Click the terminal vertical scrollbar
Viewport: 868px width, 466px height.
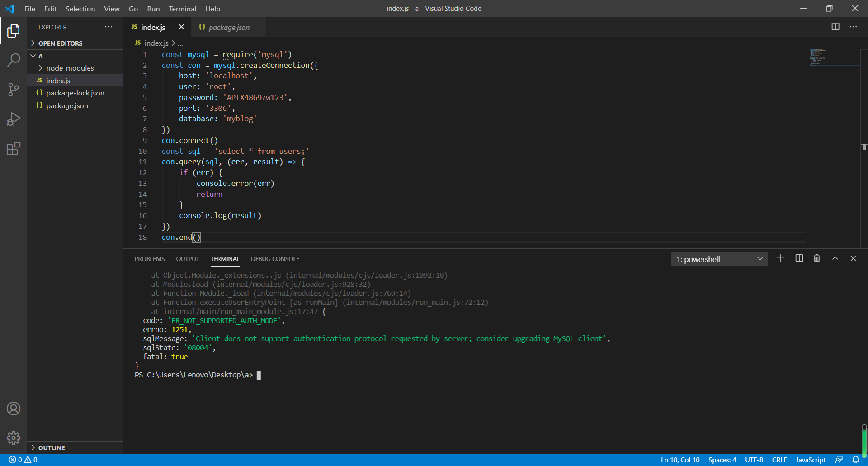(x=864, y=441)
